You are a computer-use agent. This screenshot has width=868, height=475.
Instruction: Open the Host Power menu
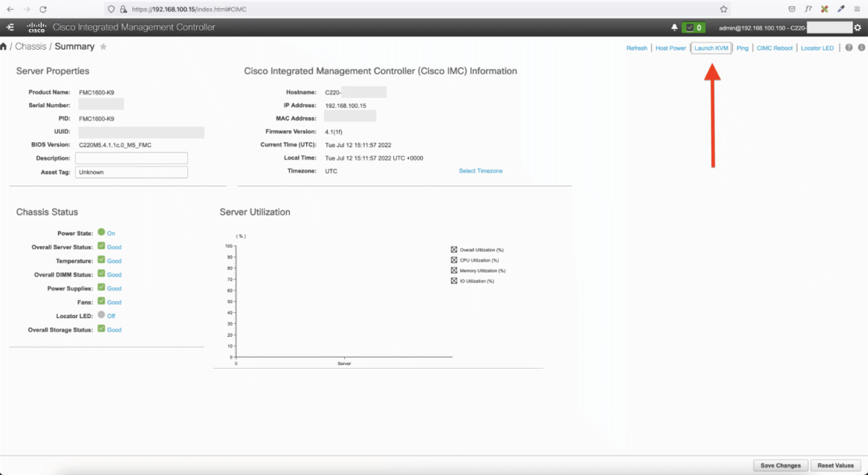(670, 48)
